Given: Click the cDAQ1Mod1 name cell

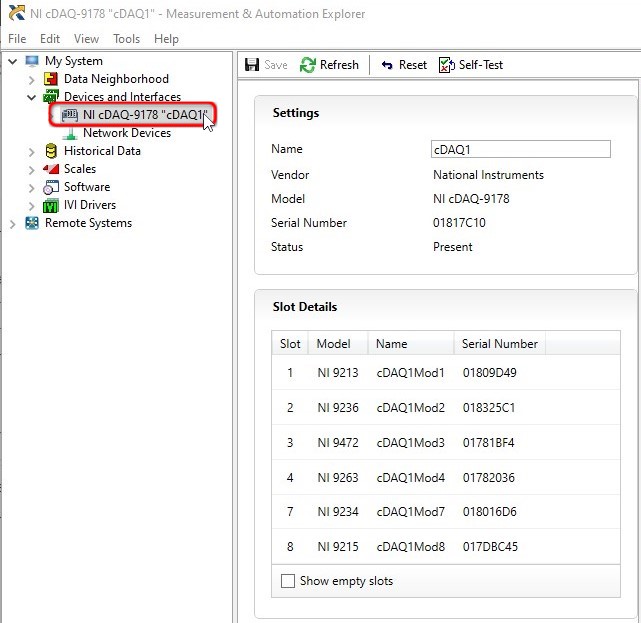Looking at the screenshot, I should [410, 372].
